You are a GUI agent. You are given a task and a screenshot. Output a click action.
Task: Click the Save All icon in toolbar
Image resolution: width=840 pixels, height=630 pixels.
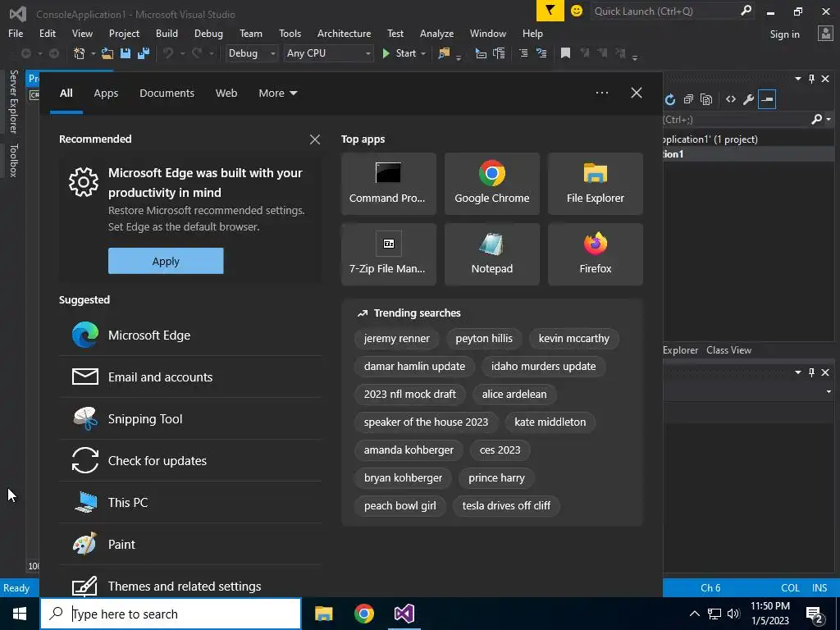point(143,53)
